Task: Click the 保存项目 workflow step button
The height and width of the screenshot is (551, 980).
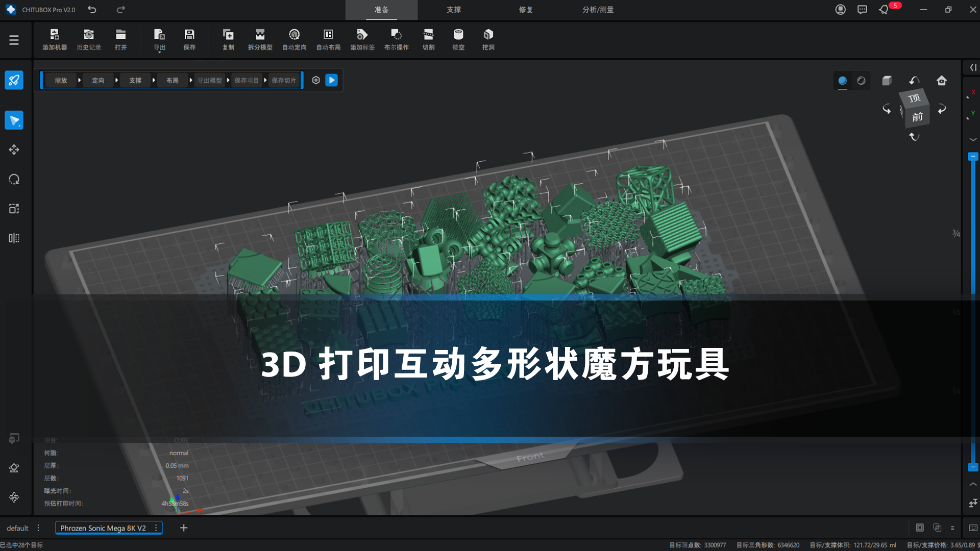Action: pos(247,80)
